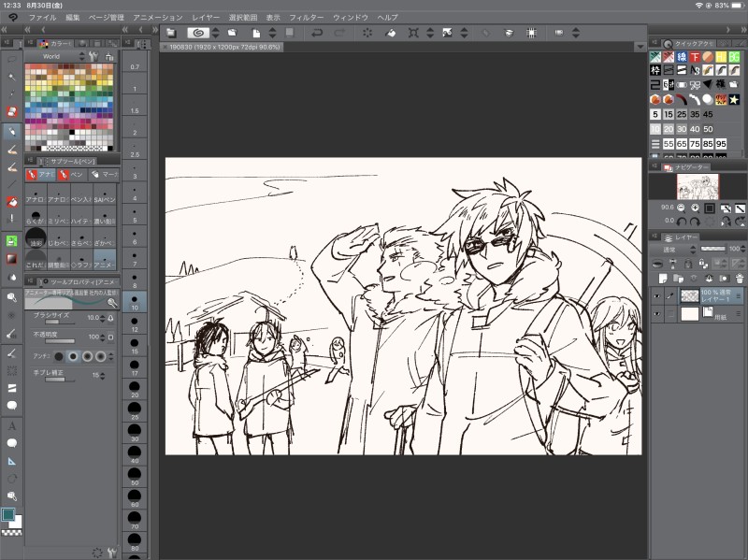Click the new raster layer icon

tap(663, 278)
